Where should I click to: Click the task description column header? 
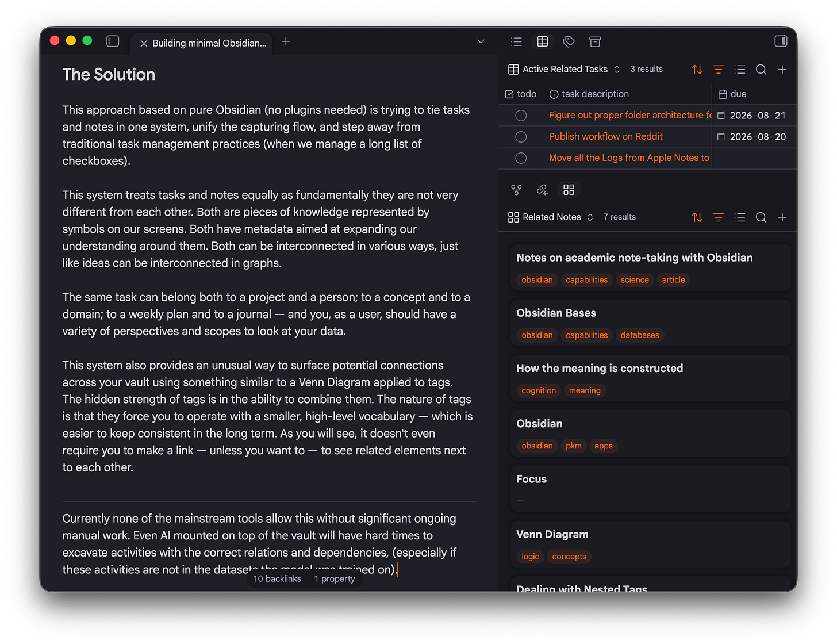[x=627, y=94]
